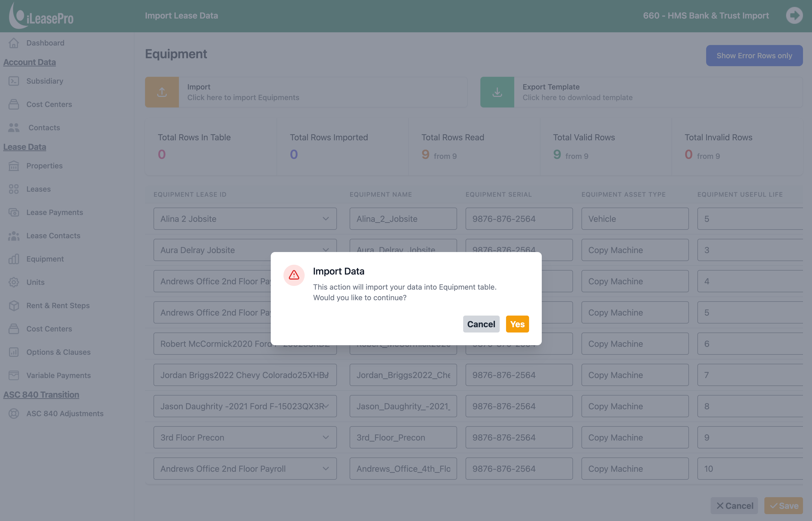
Task: Click the orange Import upload icon
Action: [x=162, y=92]
